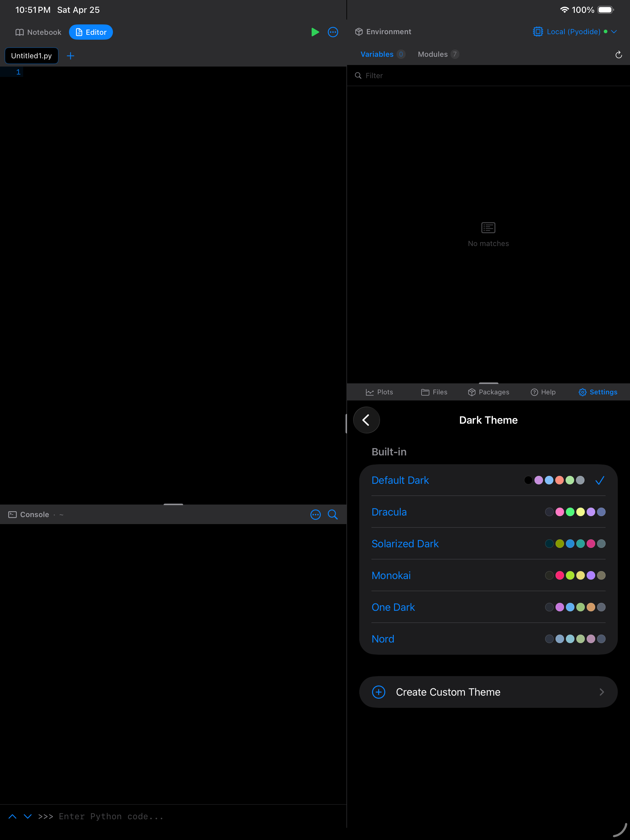This screenshot has width=630, height=840.
Task: Select the One Dark theme
Action: pyautogui.click(x=488, y=607)
